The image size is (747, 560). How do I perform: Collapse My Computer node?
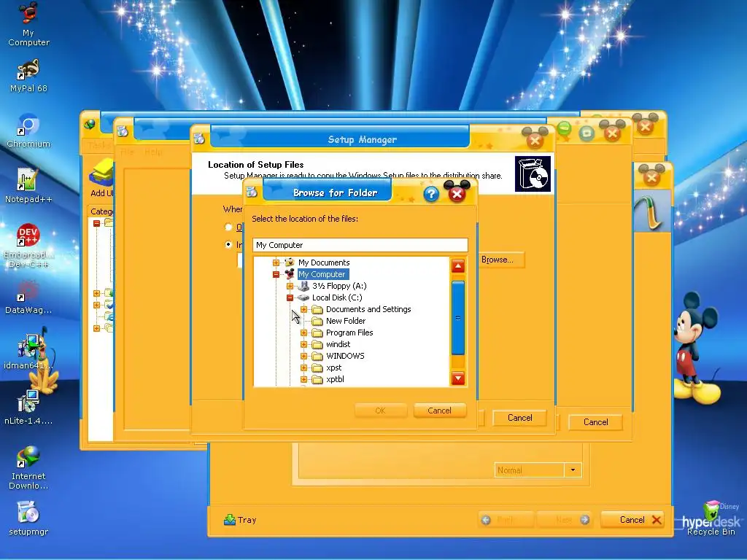(x=276, y=274)
